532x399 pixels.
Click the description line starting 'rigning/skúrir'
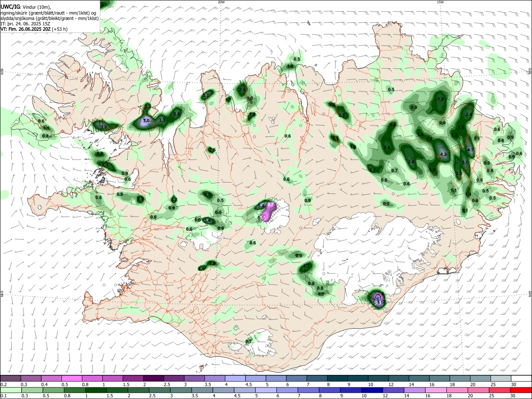[48, 13]
